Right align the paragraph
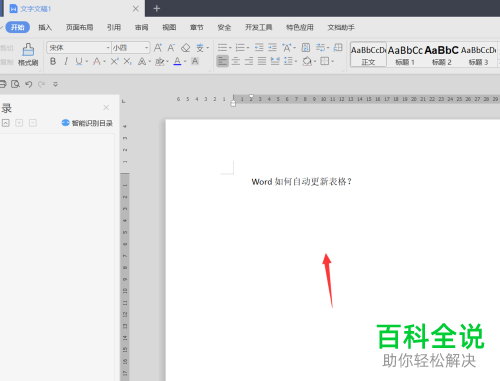 249,61
